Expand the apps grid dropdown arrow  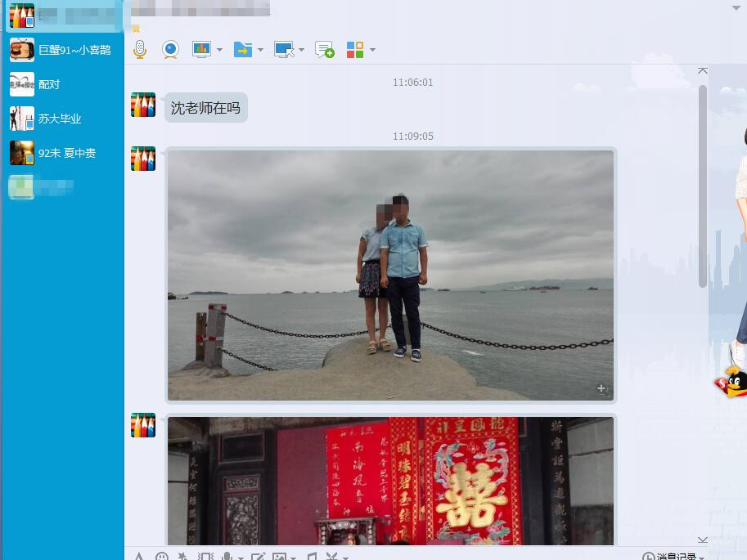[372, 50]
